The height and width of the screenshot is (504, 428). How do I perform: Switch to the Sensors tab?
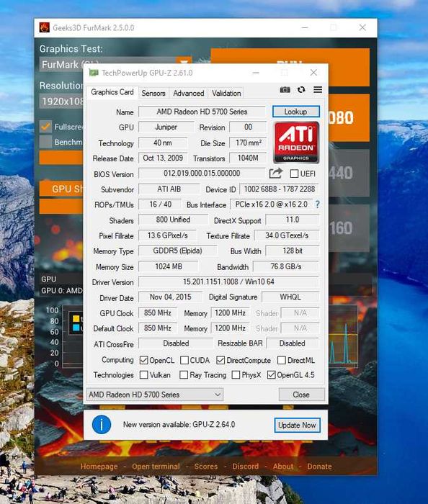pyautogui.click(x=153, y=93)
